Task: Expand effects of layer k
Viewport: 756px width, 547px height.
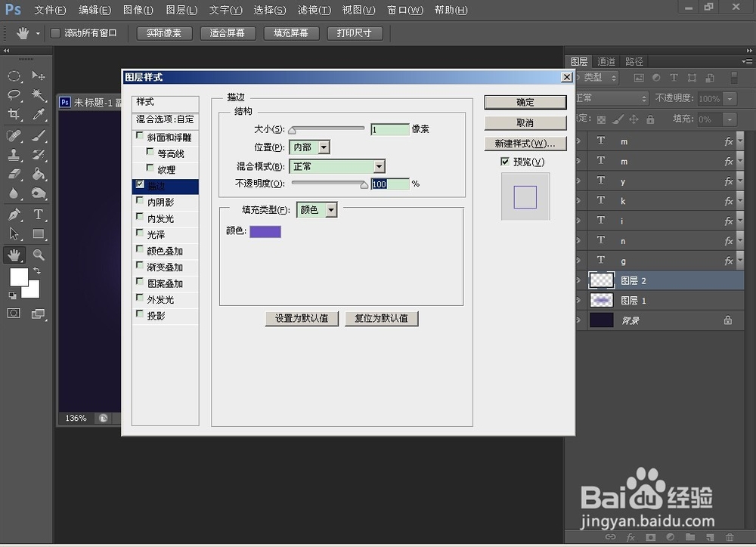Action: click(740, 201)
